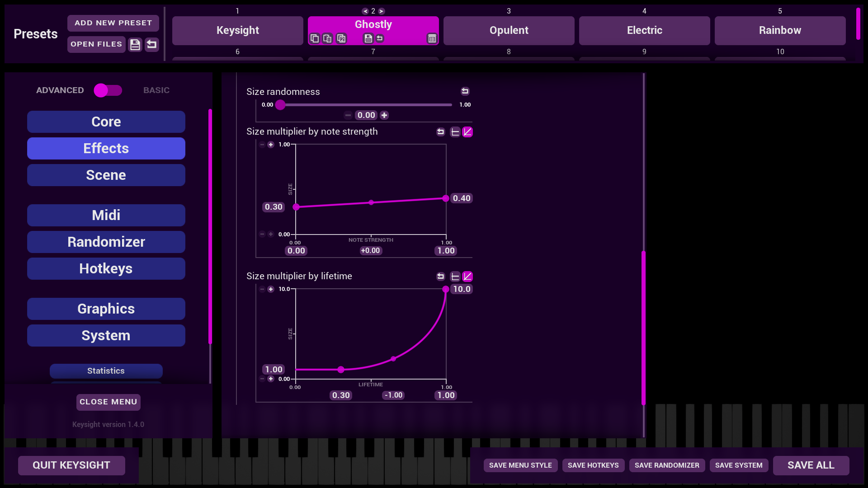Open the Randomizer settings tab

point(106,242)
